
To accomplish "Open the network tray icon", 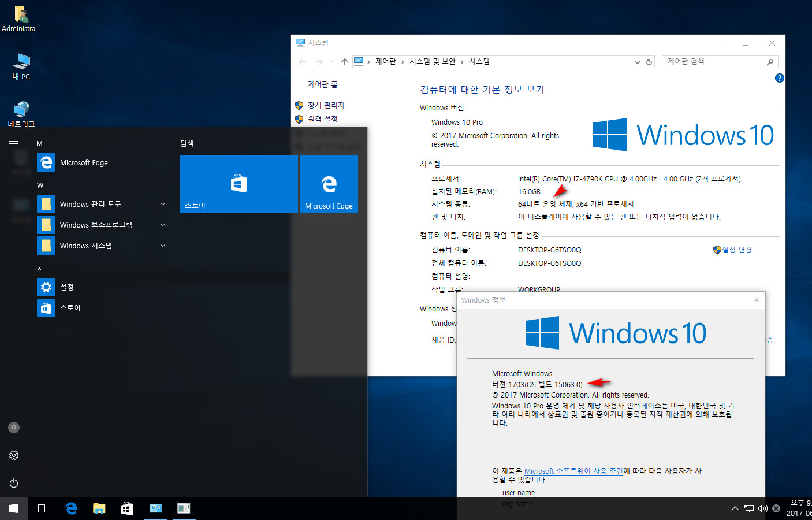I will 749,508.
